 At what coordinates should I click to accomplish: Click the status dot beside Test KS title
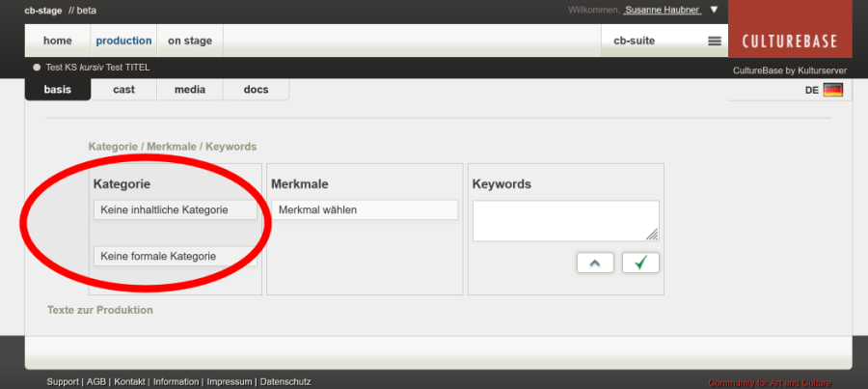pos(37,68)
